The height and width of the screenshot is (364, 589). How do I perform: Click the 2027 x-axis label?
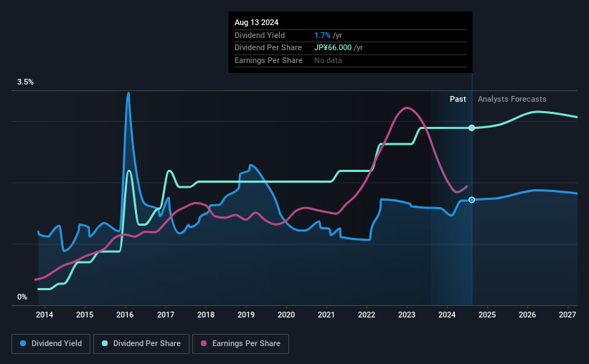pos(567,315)
